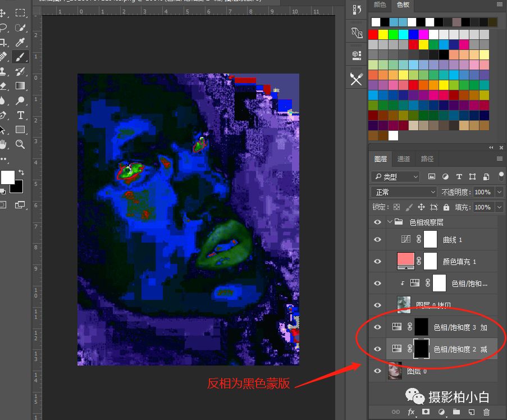Image resolution: width=507 pixels, height=420 pixels.
Task: Click the foreground white color swatch
Action: pos(7,178)
